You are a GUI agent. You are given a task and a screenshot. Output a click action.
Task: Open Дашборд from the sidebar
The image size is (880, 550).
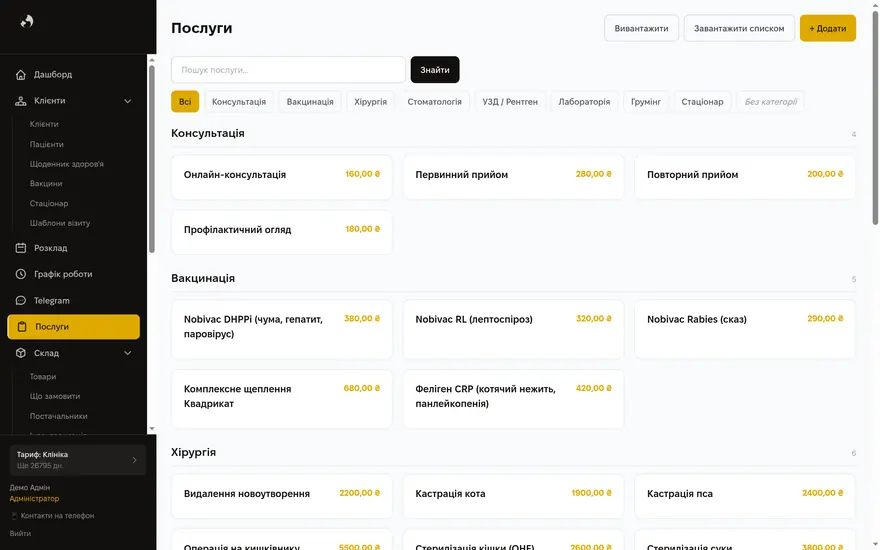click(74, 75)
